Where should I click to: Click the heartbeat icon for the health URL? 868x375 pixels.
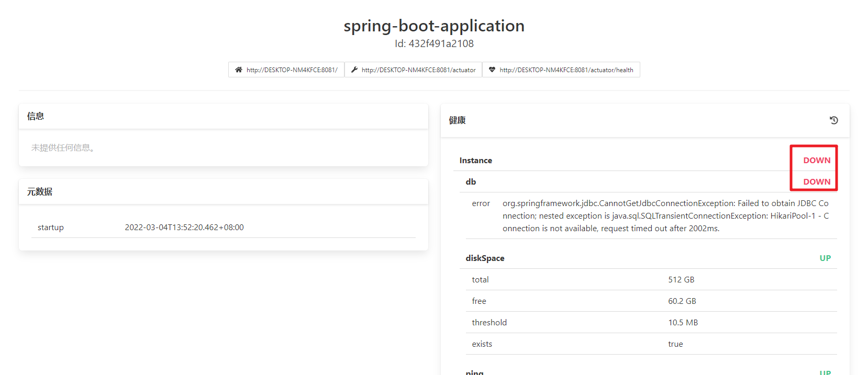pos(492,70)
